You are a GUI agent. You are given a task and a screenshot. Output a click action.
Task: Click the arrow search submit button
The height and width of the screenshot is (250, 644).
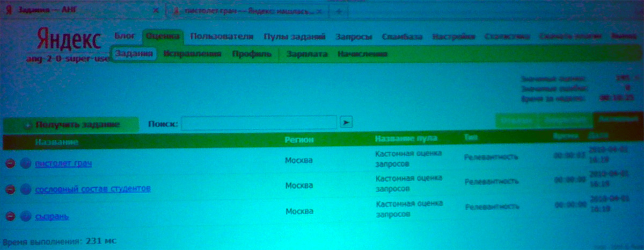point(346,123)
